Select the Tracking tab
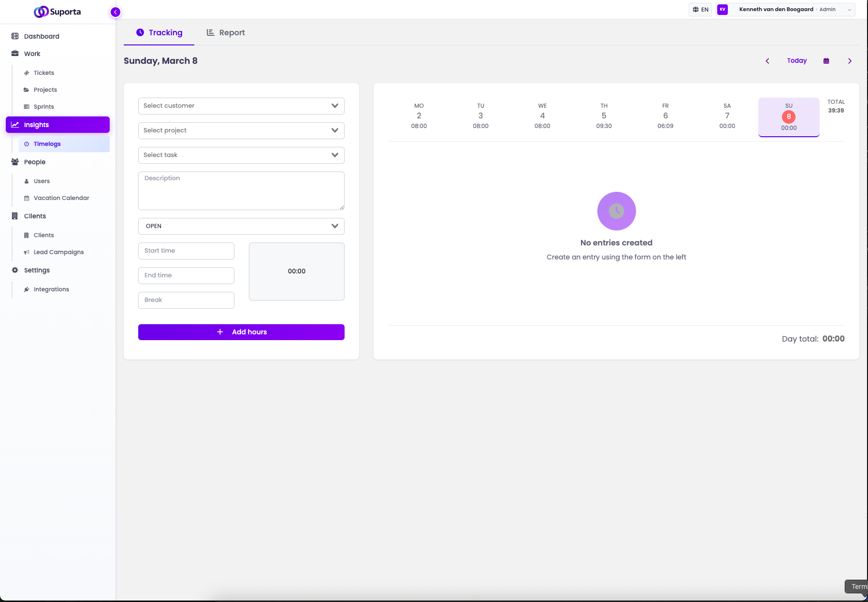 point(159,33)
